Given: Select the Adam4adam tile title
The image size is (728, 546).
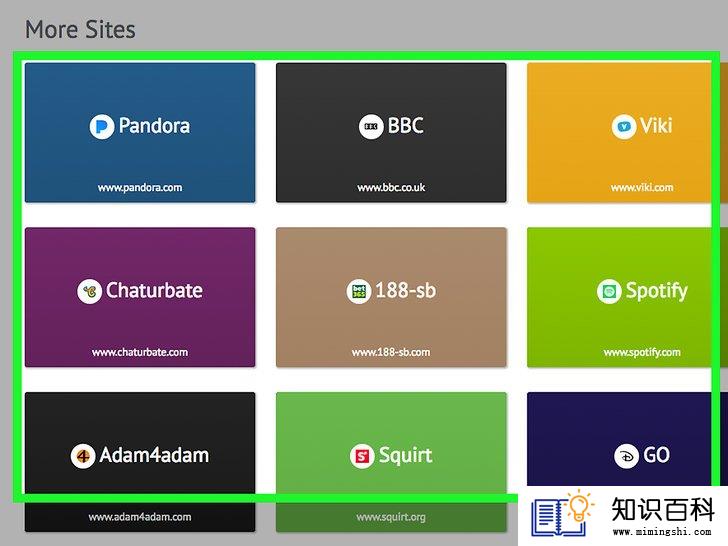Looking at the screenshot, I should tap(154, 455).
